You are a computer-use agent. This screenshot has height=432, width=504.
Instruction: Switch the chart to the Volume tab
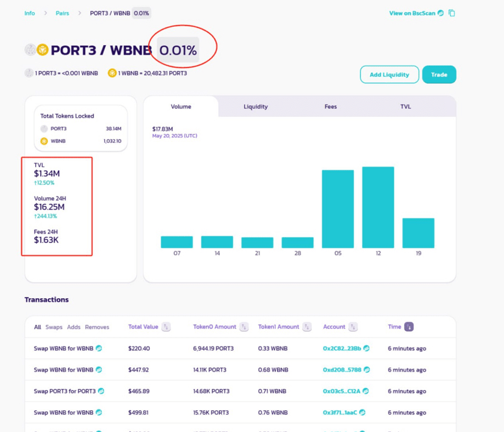[x=181, y=106]
